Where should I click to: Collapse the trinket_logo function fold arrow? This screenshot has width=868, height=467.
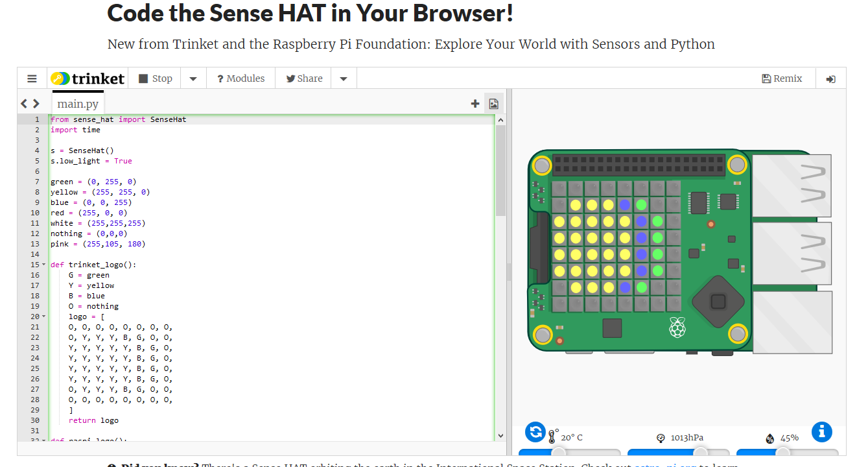[x=43, y=265]
